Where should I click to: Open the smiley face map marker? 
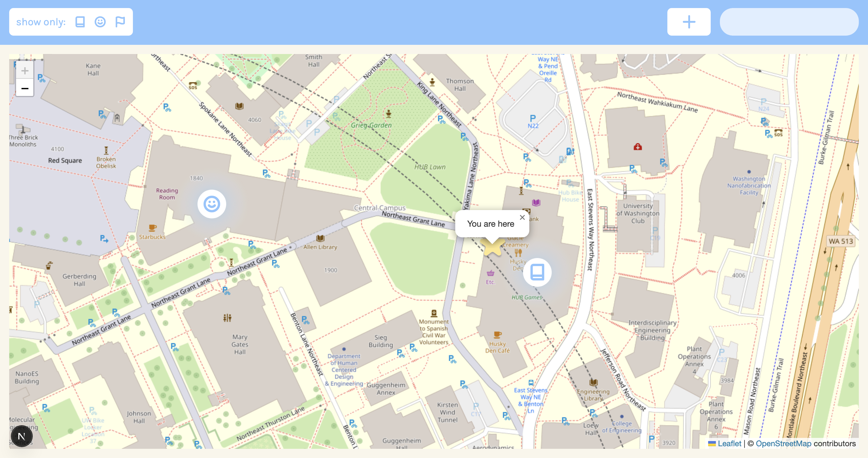[x=212, y=204]
